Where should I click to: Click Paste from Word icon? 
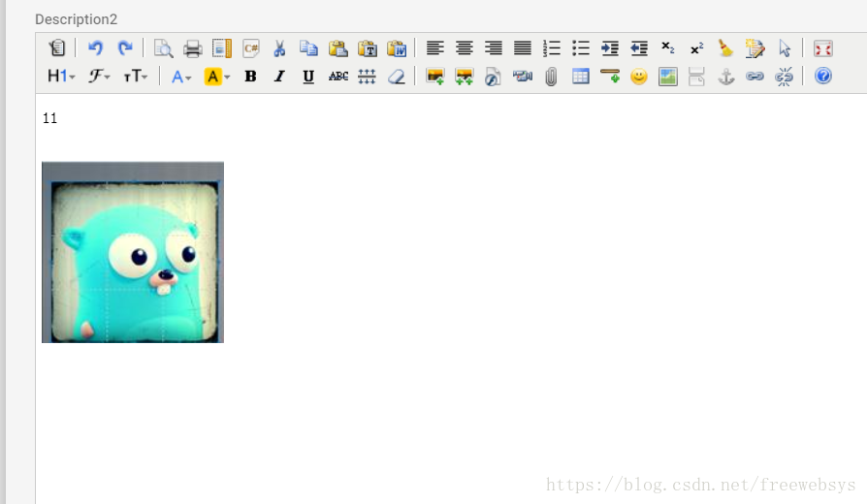(x=397, y=48)
